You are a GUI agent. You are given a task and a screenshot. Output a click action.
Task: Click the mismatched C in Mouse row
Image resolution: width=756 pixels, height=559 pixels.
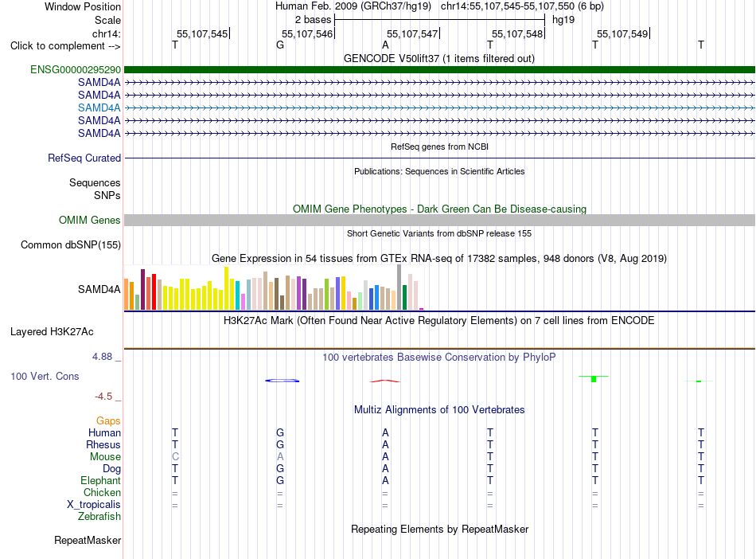pyautogui.click(x=175, y=456)
